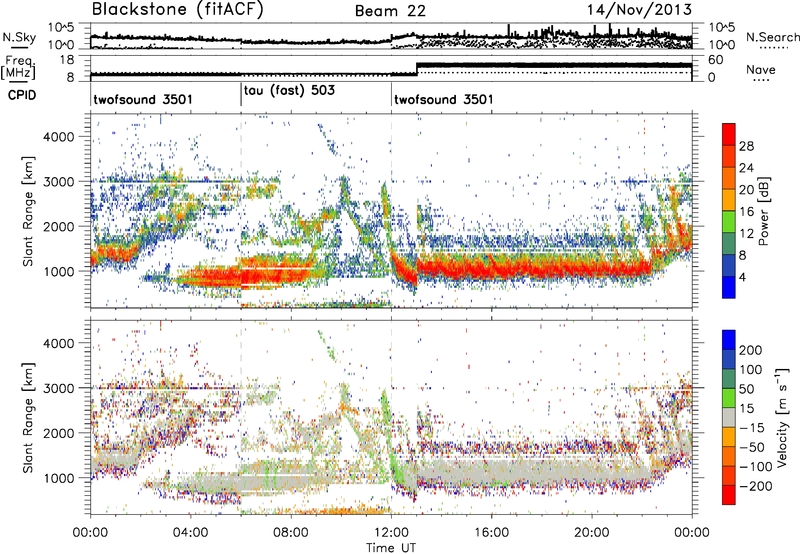Click the Velocity [m s-1] colorbar title
Screen dimensions: 800x554
pos(782,417)
